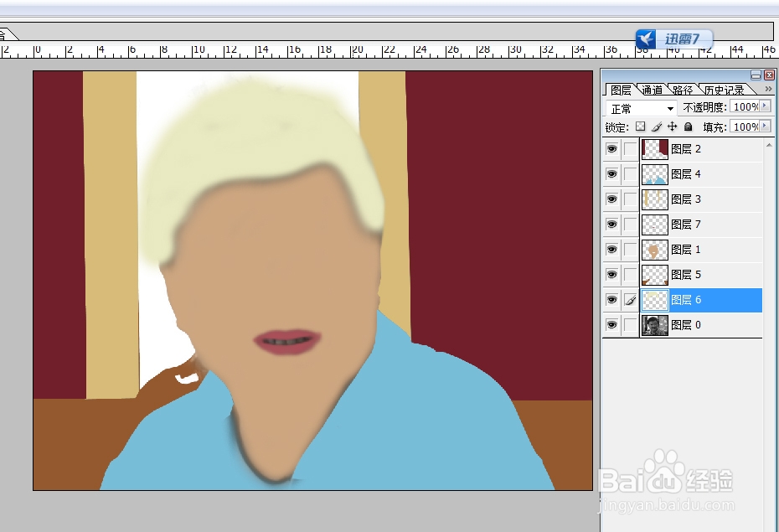Select the layer named 图层 5
Screen dimensions: 779x532
pyautogui.click(x=685, y=275)
